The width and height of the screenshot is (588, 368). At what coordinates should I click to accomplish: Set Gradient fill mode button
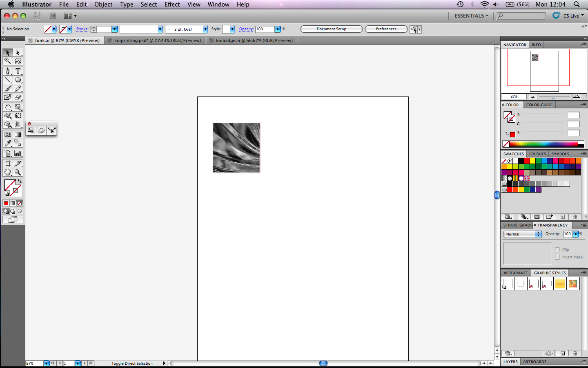[13, 203]
